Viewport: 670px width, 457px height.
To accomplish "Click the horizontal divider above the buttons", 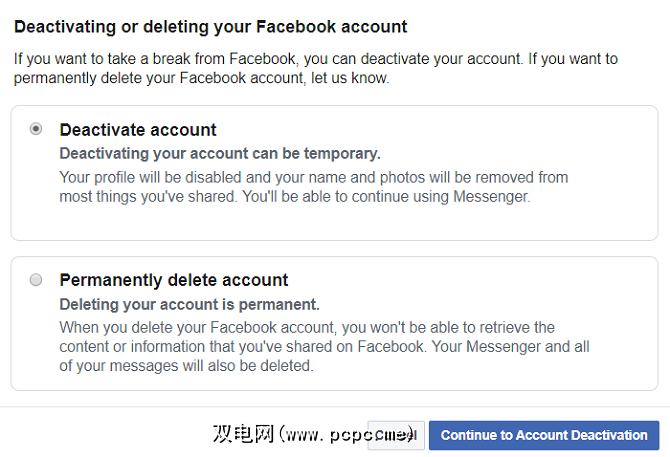I will (x=335, y=407).
